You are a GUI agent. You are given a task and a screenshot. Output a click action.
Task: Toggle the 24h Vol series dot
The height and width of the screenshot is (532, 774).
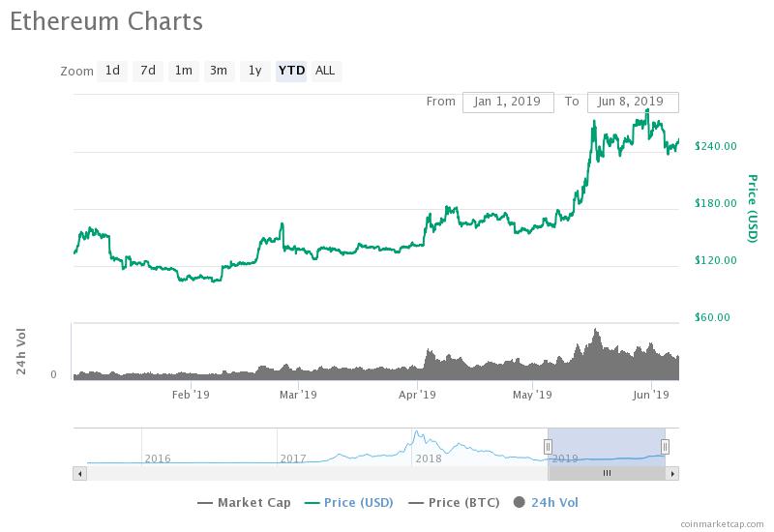pyautogui.click(x=521, y=502)
